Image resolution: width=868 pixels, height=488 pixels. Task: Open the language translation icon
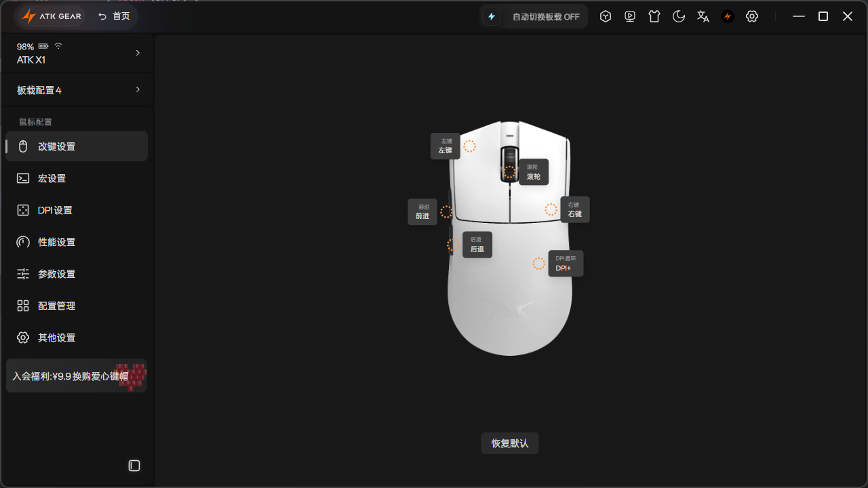click(x=703, y=16)
